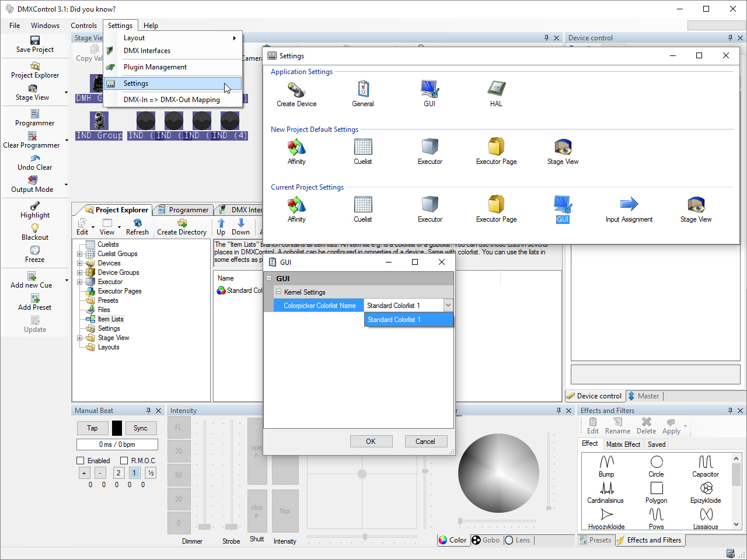Expand the Device Groups tree node
The width and height of the screenshot is (747, 560).
80,272
